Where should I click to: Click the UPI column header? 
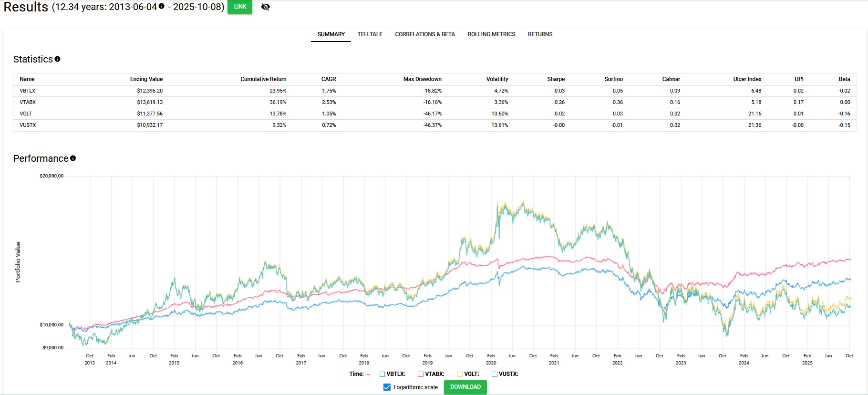[x=799, y=79]
